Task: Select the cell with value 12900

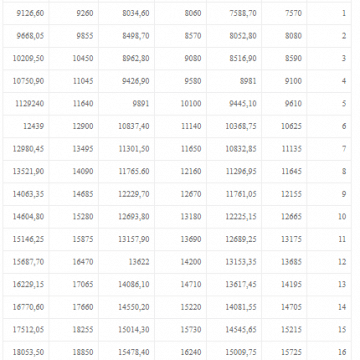Action: point(74,126)
